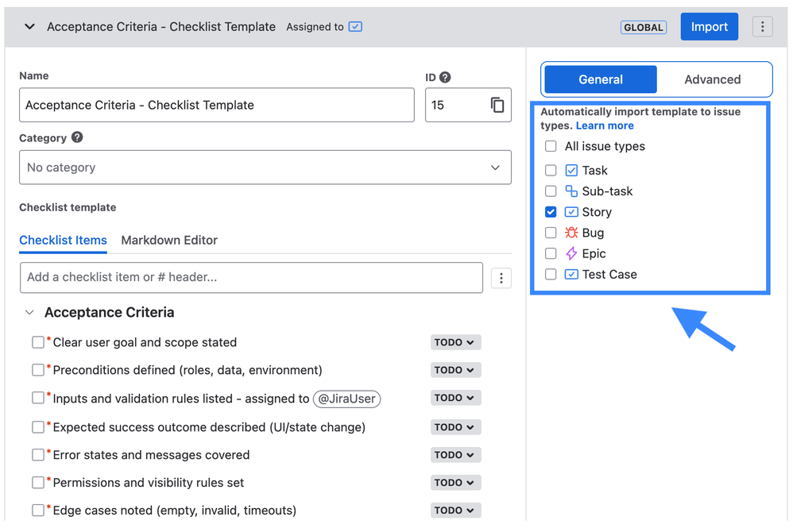The height and width of the screenshot is (532, 793).
Task: Open the TODO status dropdown for 'Preconditions defined'
Action: coord(455,370)
